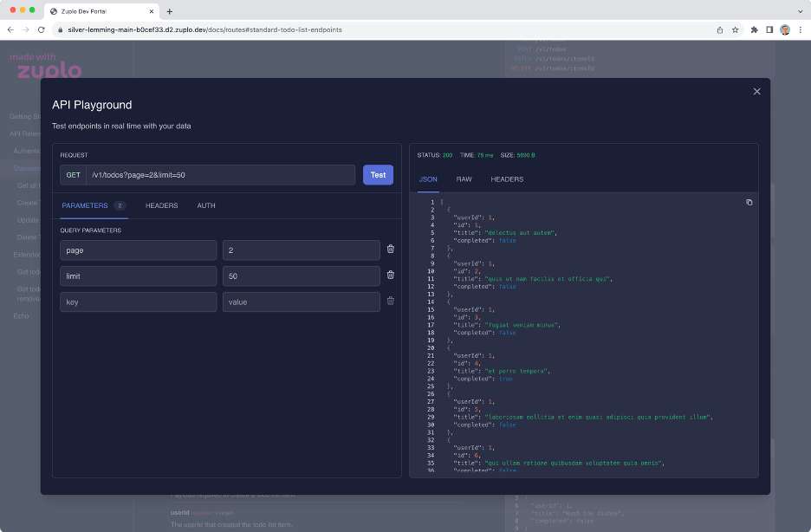Viewport: 811px width, 532px height.
Task: View the response Headers tab
Action: 507,179
